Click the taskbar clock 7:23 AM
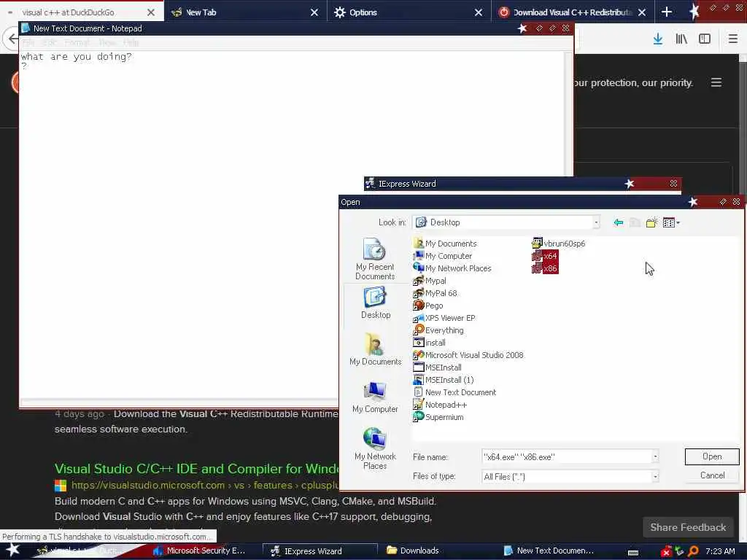747x560 pixels. click(x=720, y=551)
